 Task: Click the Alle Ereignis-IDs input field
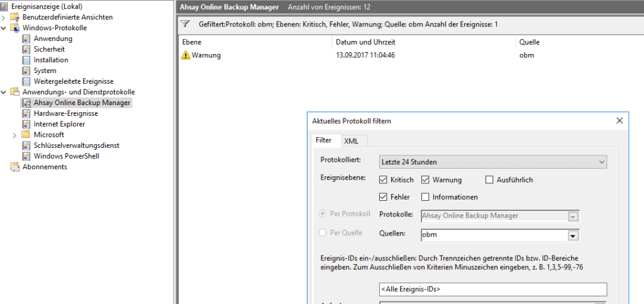pos(493,289)
